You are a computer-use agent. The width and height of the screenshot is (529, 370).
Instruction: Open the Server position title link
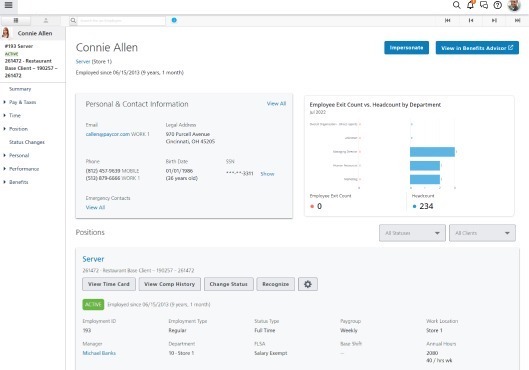click(93, 259)
